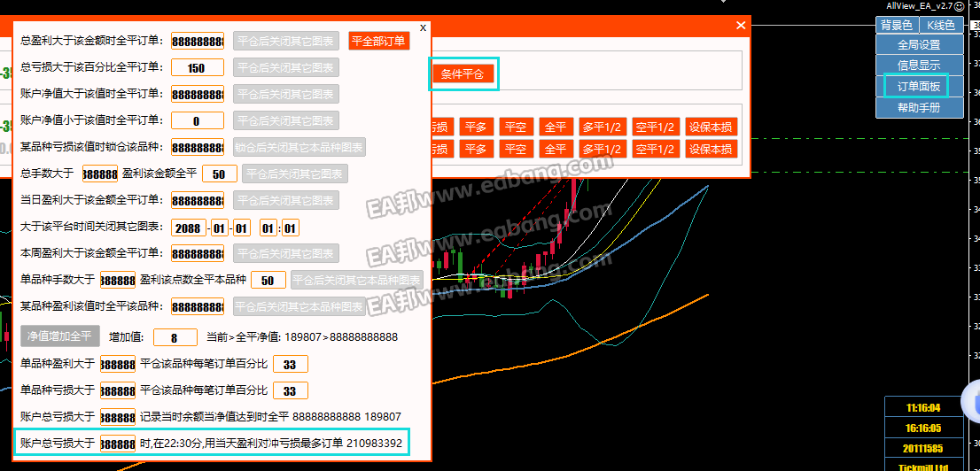Click the 背景色 color button

(896, 26)
